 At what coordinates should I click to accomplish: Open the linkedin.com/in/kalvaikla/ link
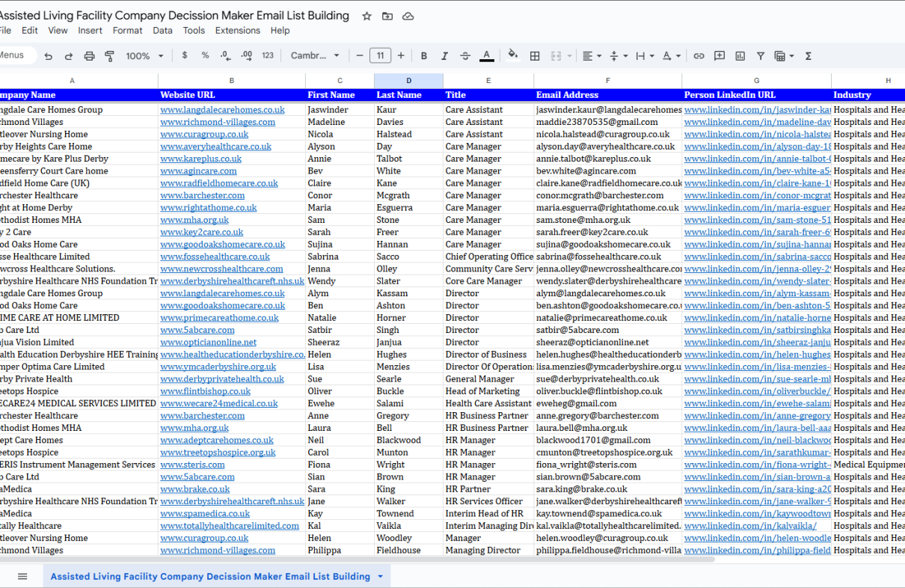point(750,526)
